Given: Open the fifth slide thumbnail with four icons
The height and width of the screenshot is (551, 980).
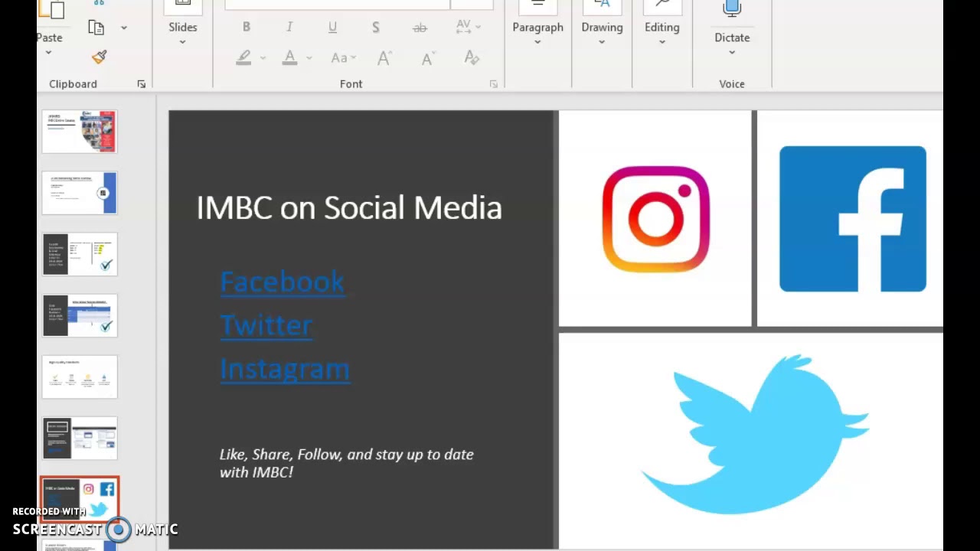Looking at the screenshot, I should click(80, 377).
